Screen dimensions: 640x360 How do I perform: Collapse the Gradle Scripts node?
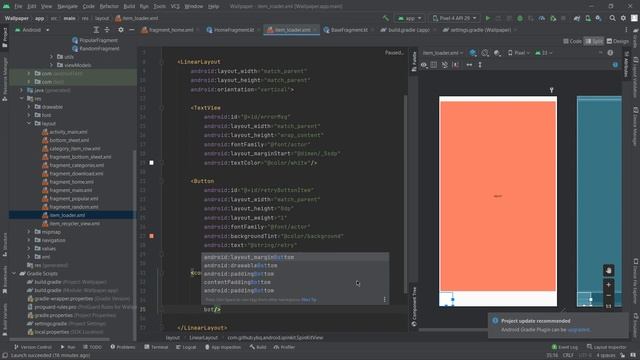point(15,273)
